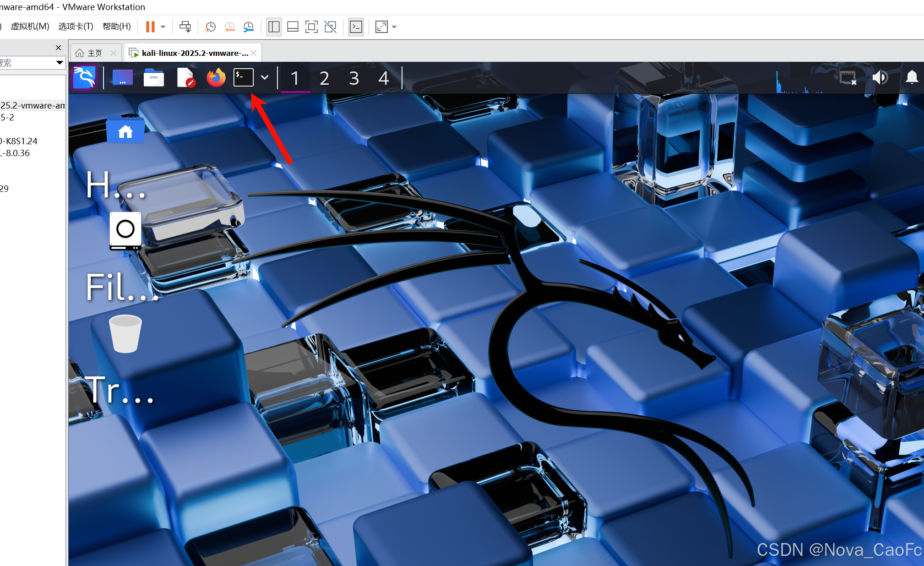Open the power options dropdown beside pause
The width and height of the screenshot is (924, 566).
coord(163,27)
